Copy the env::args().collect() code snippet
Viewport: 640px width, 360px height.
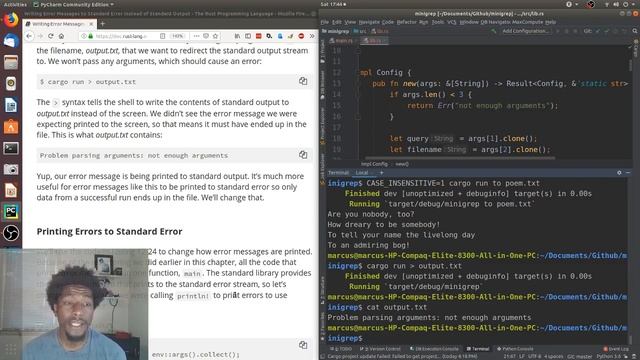303,344
